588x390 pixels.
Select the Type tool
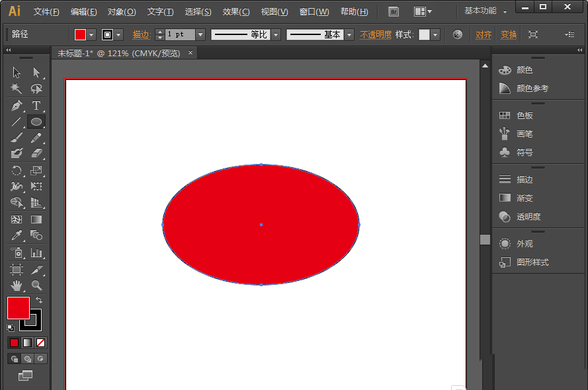38,105
